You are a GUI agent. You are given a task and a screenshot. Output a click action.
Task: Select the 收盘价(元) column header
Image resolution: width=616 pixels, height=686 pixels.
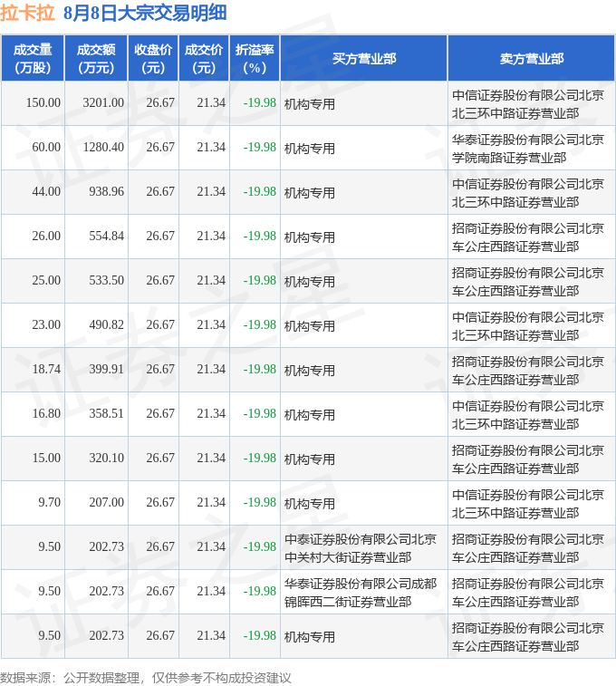[x=153, y=59]
